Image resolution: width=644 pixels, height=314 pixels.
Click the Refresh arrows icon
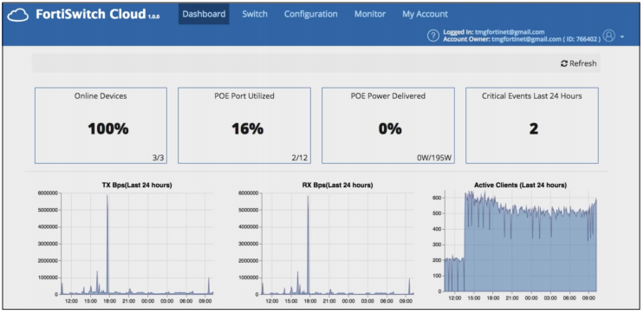click(x=564, y=63)
